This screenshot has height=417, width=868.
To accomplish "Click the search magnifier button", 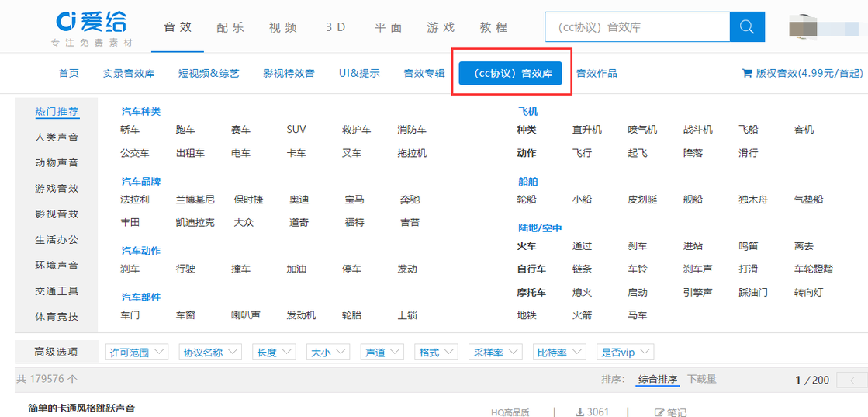I will [747, 26].
